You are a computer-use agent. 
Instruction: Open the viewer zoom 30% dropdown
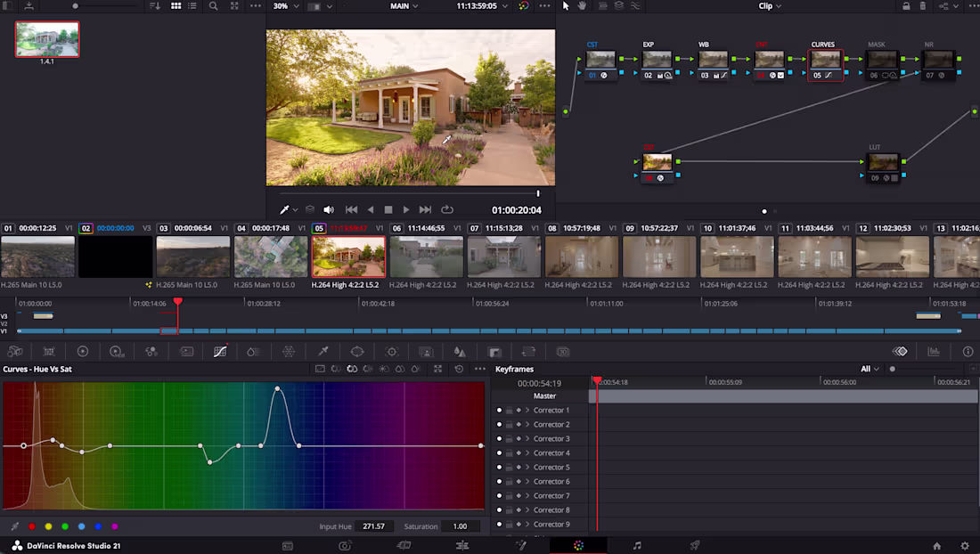(286, 5)
